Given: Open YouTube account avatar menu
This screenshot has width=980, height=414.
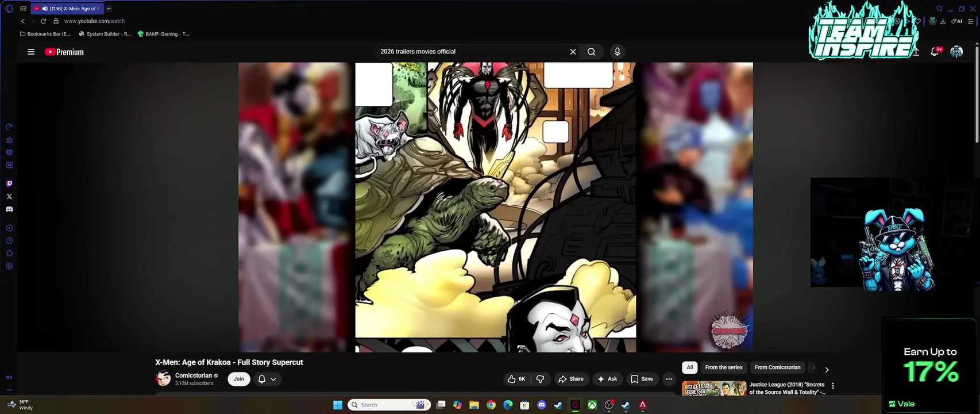Looking at the screenshot, I should pyautogui.click(x=956, y=52).
